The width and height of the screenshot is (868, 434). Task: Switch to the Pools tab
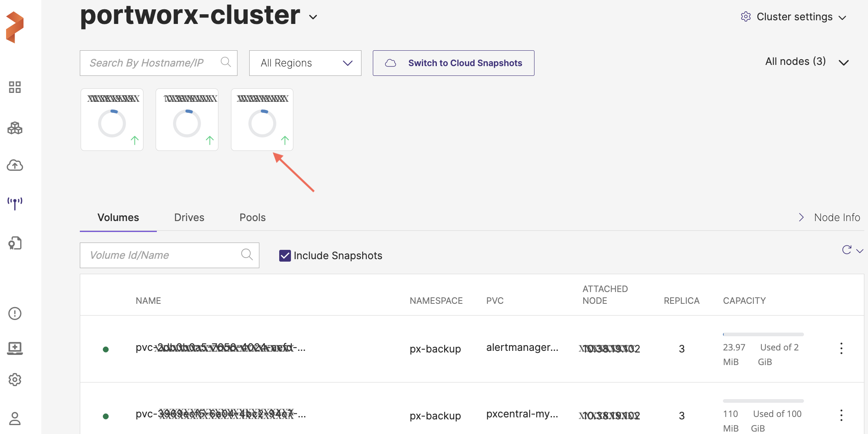[252, 217]
